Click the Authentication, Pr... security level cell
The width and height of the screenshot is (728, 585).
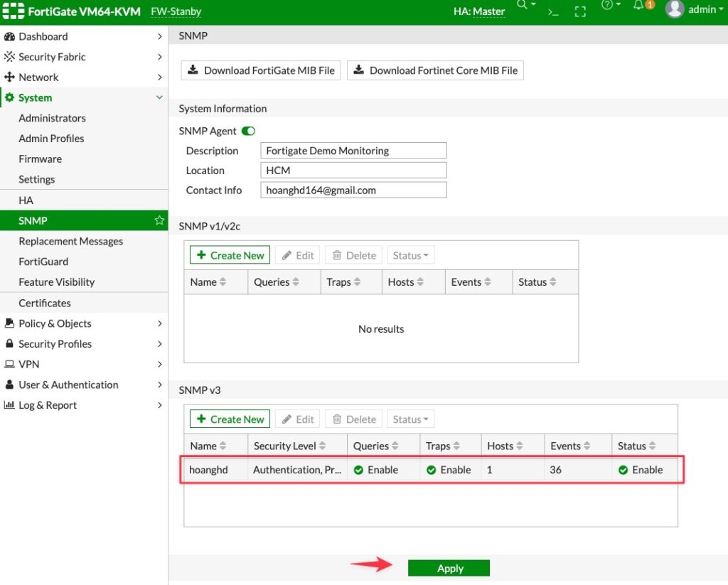point(297,469)
